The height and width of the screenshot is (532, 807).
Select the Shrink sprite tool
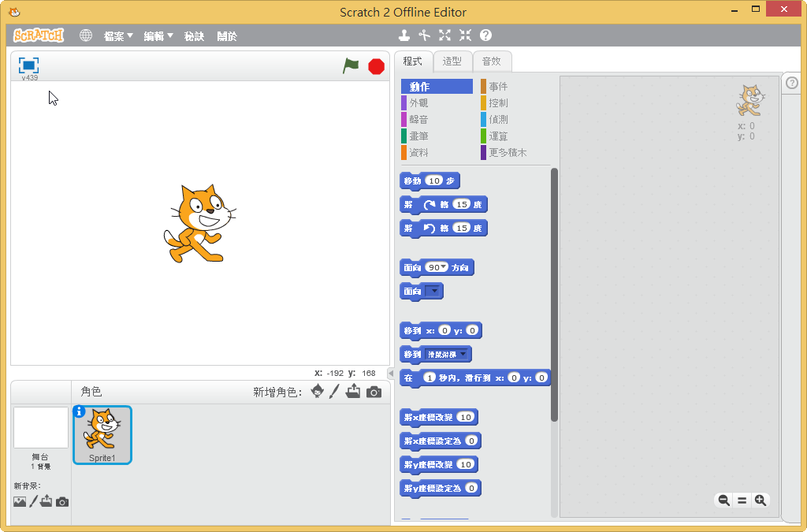click(465, 35)
